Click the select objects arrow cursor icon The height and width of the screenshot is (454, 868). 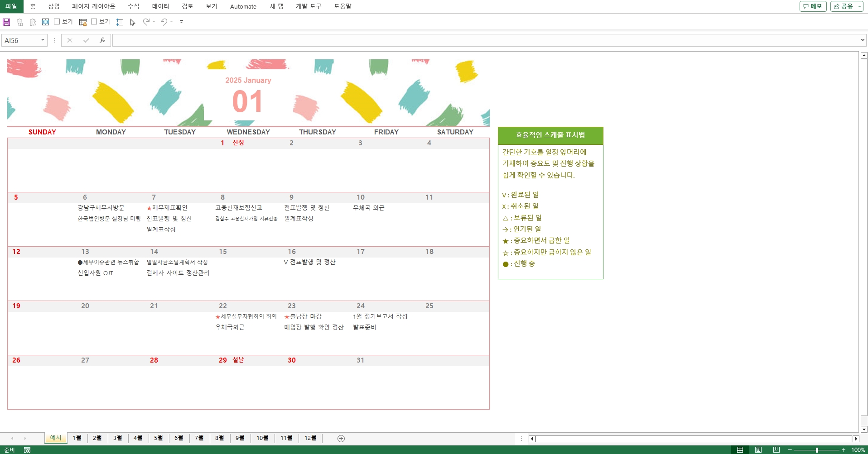[x=133, y=22]
